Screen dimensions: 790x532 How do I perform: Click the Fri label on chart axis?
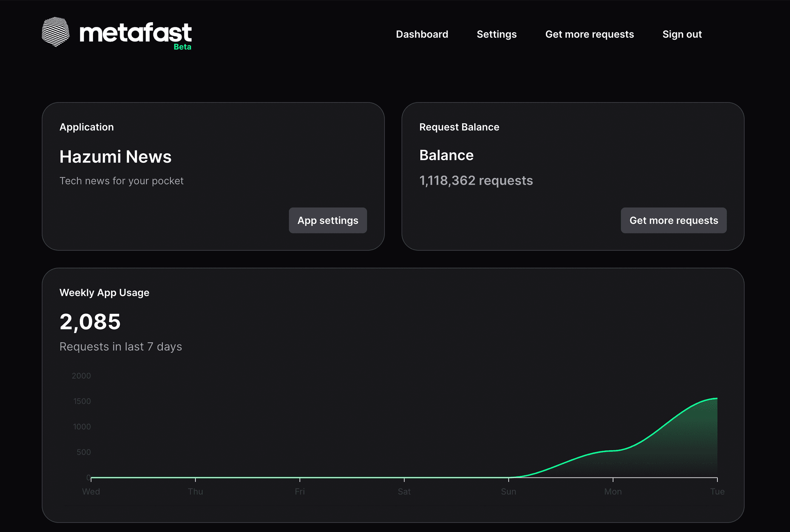(299, 492)
